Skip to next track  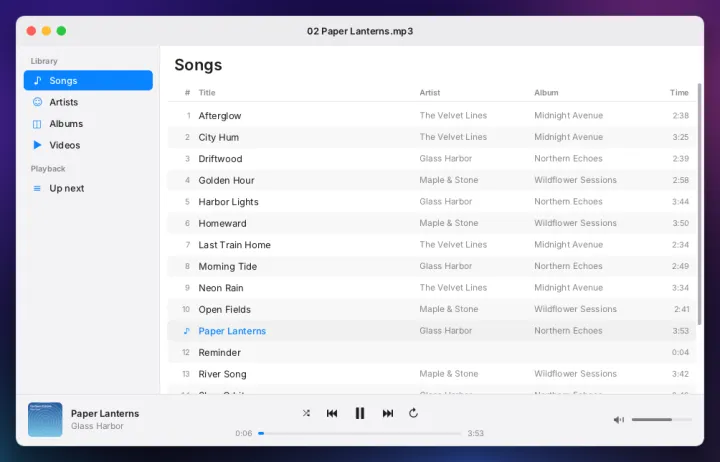point(388,413)
